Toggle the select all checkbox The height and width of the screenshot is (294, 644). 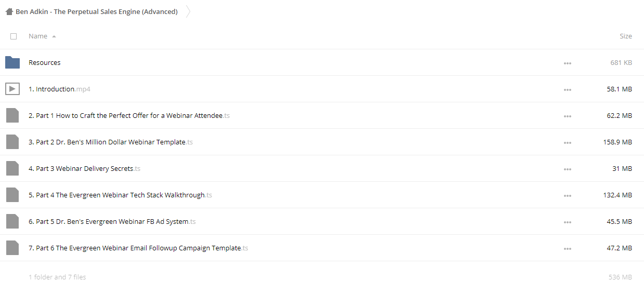coord(14,36)
